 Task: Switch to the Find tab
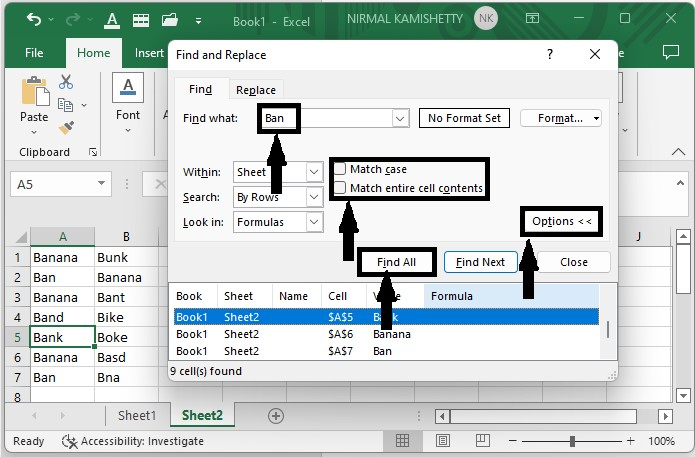click(x=201, y=90)
